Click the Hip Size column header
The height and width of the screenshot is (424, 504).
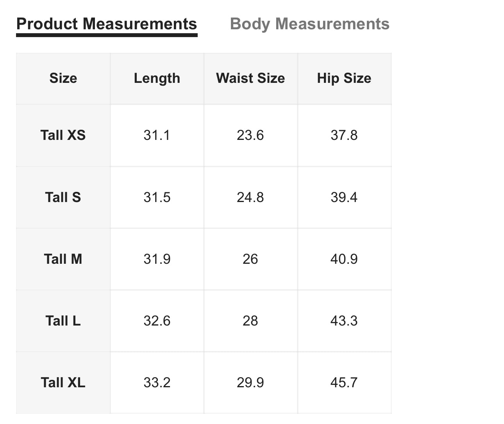(344, 78)
